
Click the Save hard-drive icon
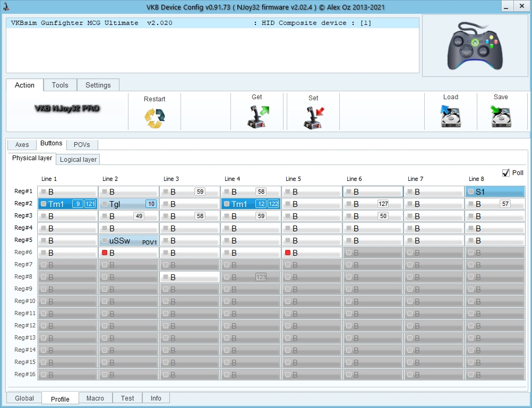tap(501, 116)
